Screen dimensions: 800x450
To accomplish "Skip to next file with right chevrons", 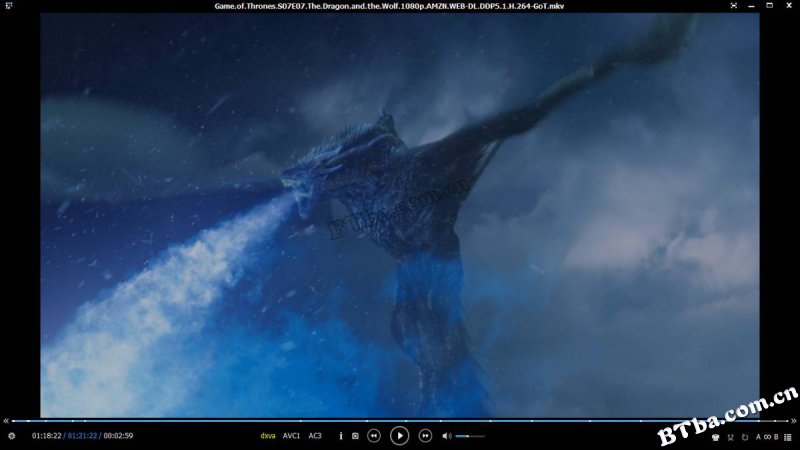I will click(x=793, y=421).
